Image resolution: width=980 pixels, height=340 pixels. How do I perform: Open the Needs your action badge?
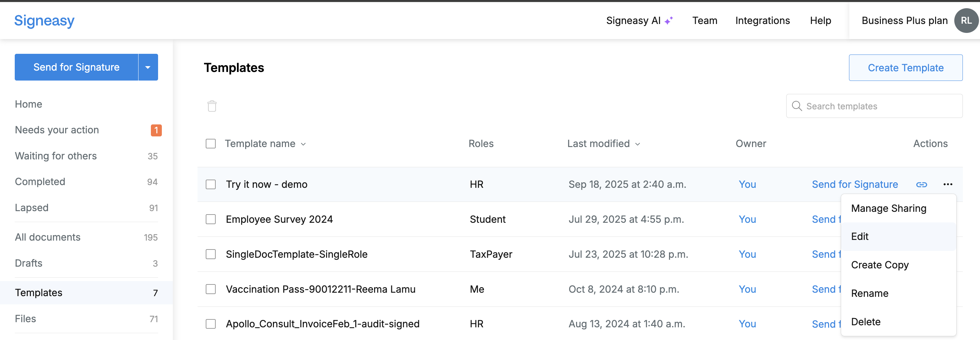pyautogui.click(x=156, y=130)
